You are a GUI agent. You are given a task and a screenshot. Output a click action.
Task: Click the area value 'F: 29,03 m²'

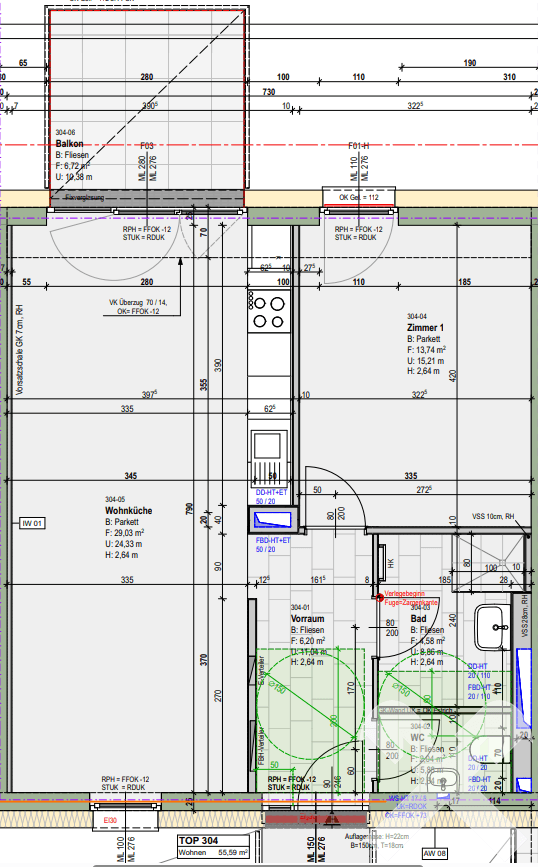[x=124, y=533]
